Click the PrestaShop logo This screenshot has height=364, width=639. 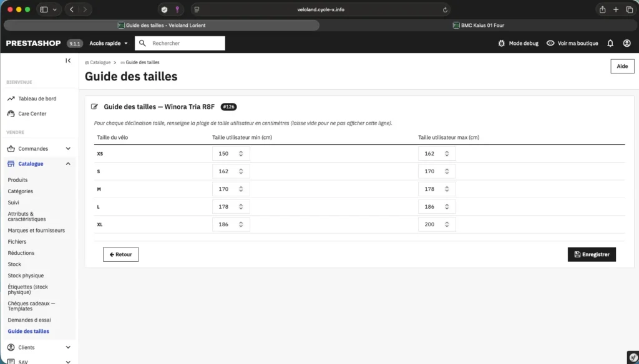(x=34, y=43)
